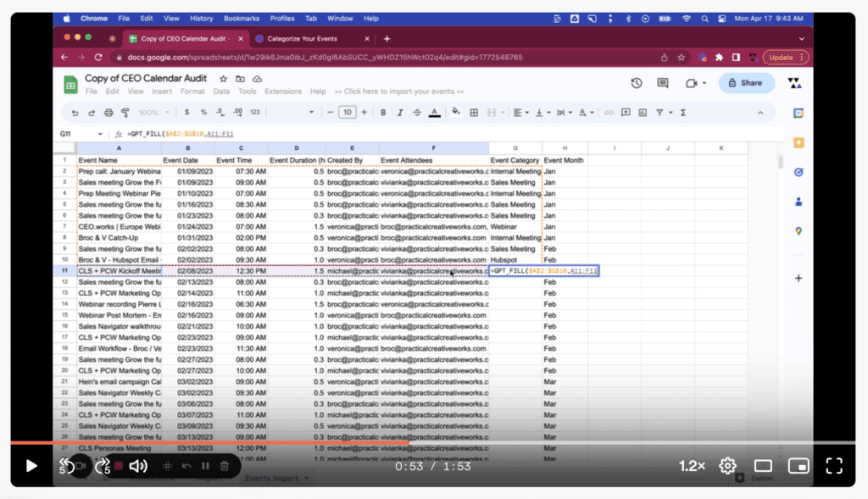
Task: Enter fullscreen video mode
Action: pos(834,466)
